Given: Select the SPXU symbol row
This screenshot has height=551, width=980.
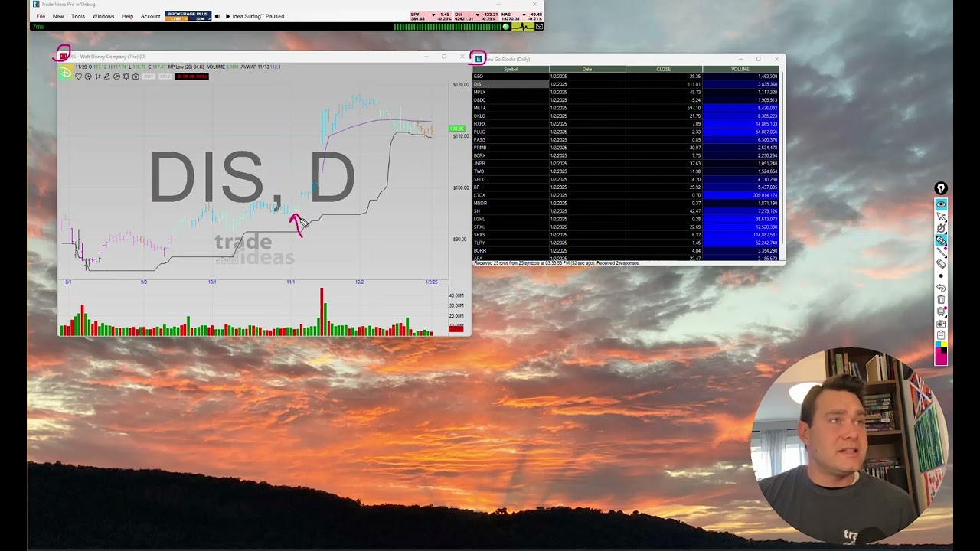Looking at the screenshot, I should pos(626,227).
